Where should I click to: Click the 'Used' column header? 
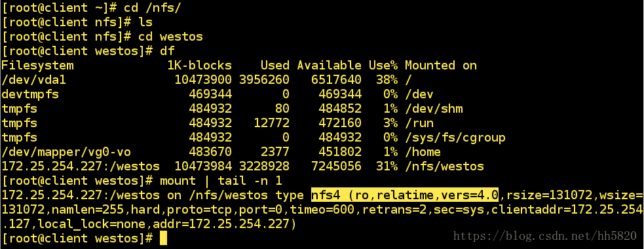(275, 66)
